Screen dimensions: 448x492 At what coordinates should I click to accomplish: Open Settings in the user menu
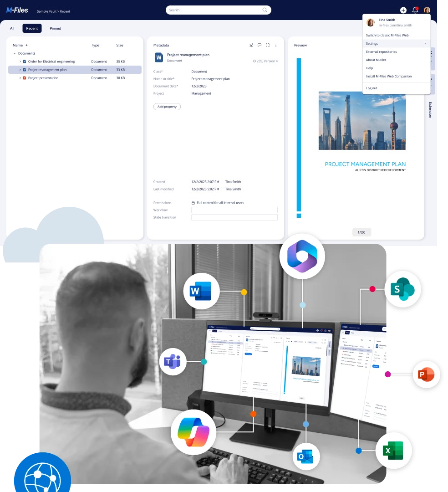pos(396,44)
